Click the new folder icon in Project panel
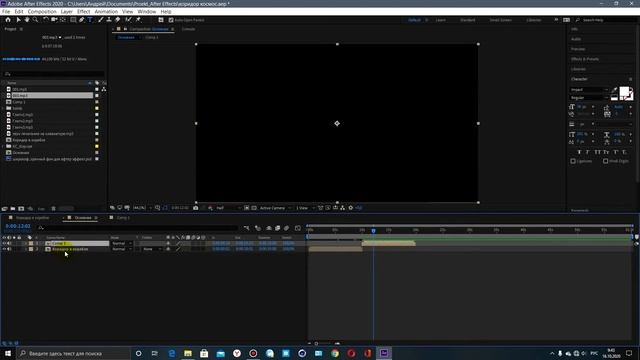The height and width of the screenshot is (360, 640). [x=13, y=209]
